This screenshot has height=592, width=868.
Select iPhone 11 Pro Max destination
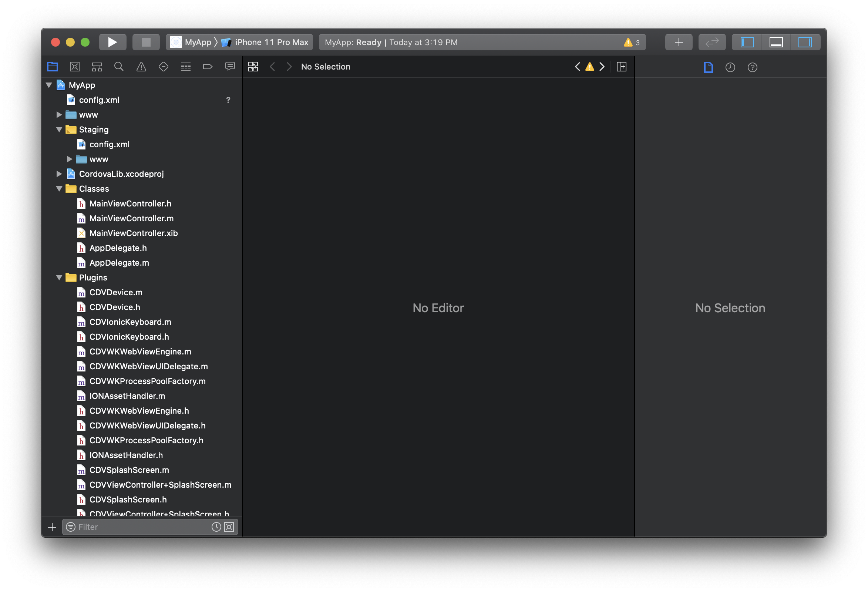click(271, 42)
